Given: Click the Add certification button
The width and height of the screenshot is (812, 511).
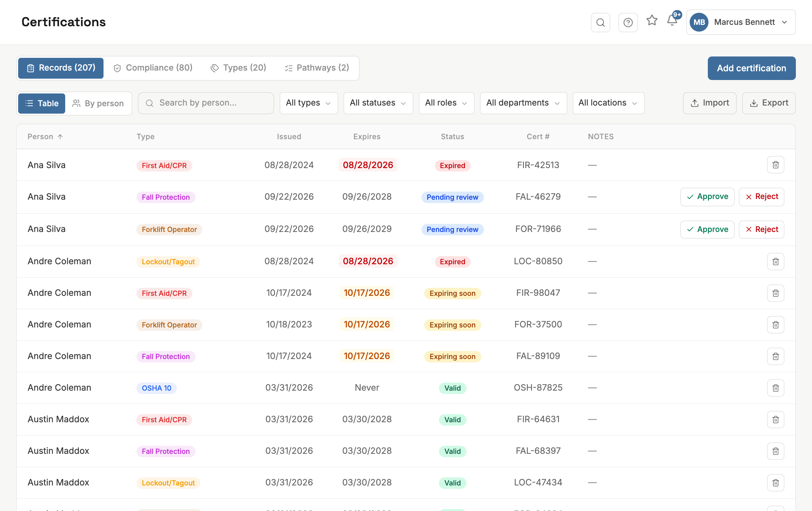Looking at the screenshot, I should point(751,68).
